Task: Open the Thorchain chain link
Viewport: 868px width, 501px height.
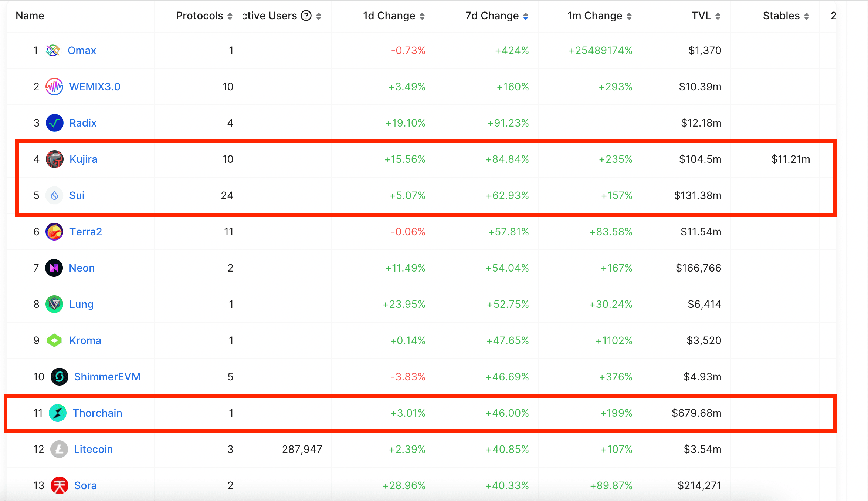Action: tap(97, 413)
